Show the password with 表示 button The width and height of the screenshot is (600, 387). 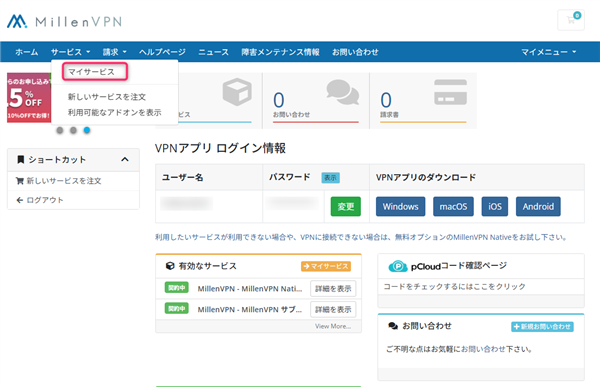[x=330, y=178]
